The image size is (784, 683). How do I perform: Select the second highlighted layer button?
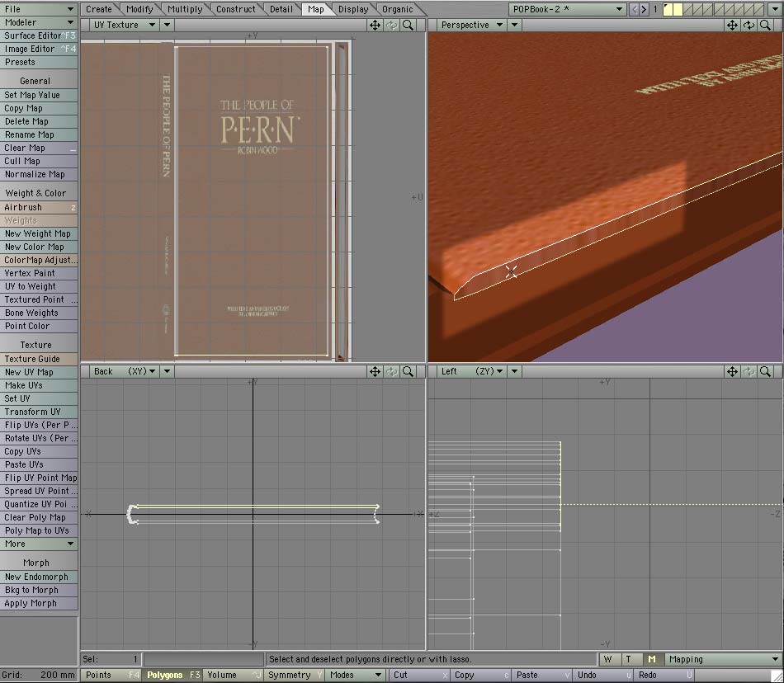point(678,9)
